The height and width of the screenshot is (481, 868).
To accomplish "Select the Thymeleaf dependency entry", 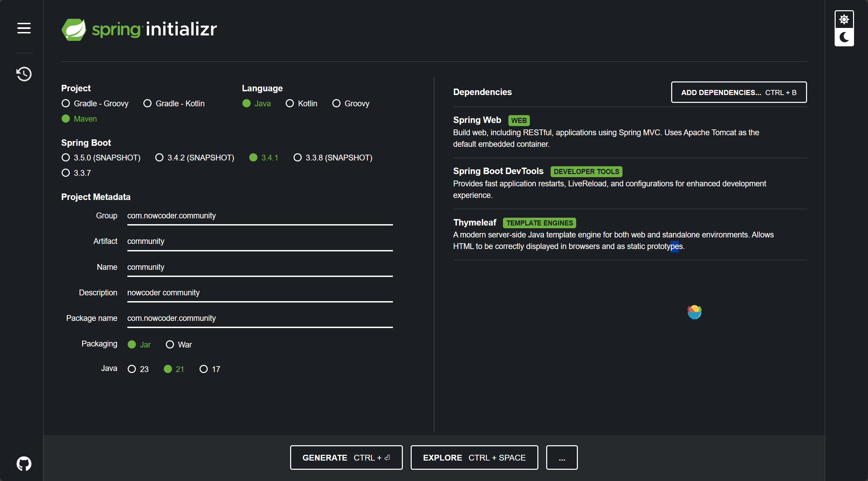I will [475, 222].
